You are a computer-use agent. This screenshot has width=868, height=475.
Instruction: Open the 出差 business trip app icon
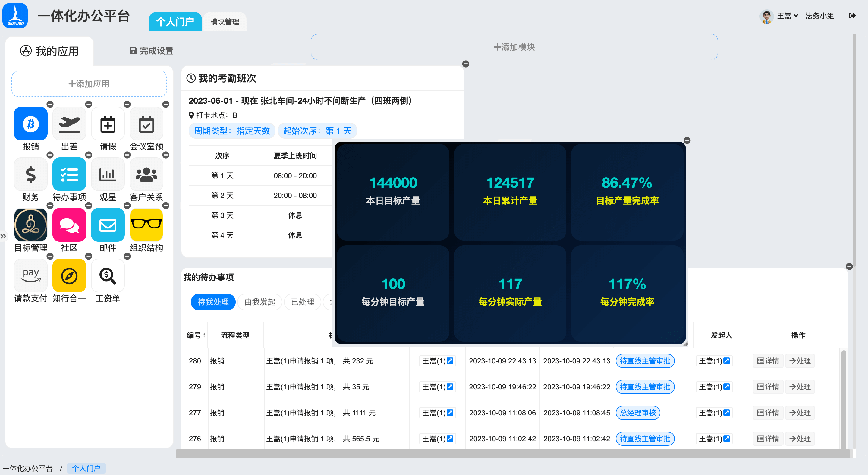point(69,124)
